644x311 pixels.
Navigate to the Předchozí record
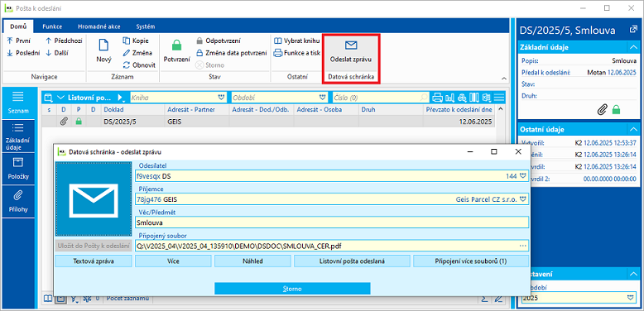(64, 41)
